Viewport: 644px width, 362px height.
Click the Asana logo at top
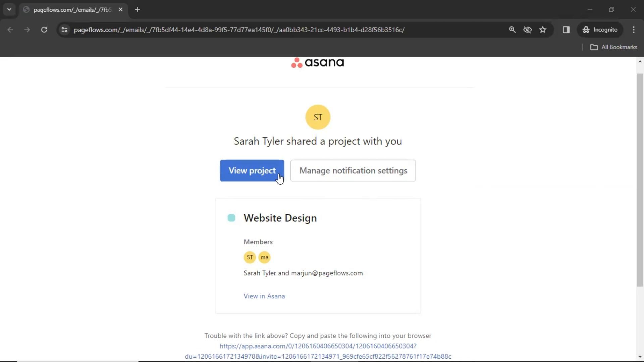317,63
